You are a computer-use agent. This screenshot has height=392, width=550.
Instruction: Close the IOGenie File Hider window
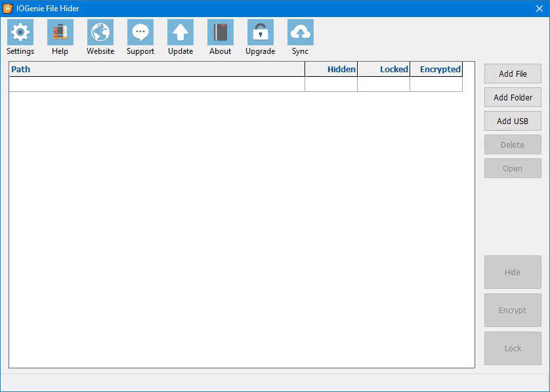[539, 9]
